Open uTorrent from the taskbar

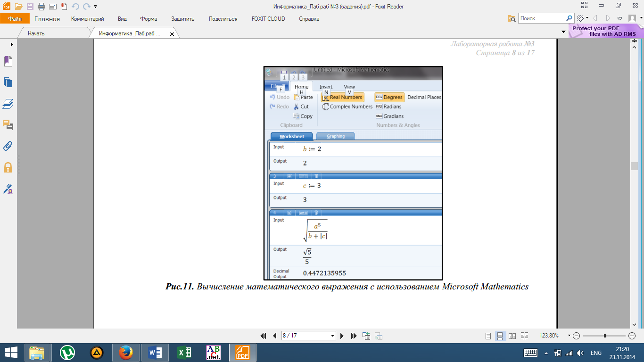pyautogui.click(x=67, y=353)
